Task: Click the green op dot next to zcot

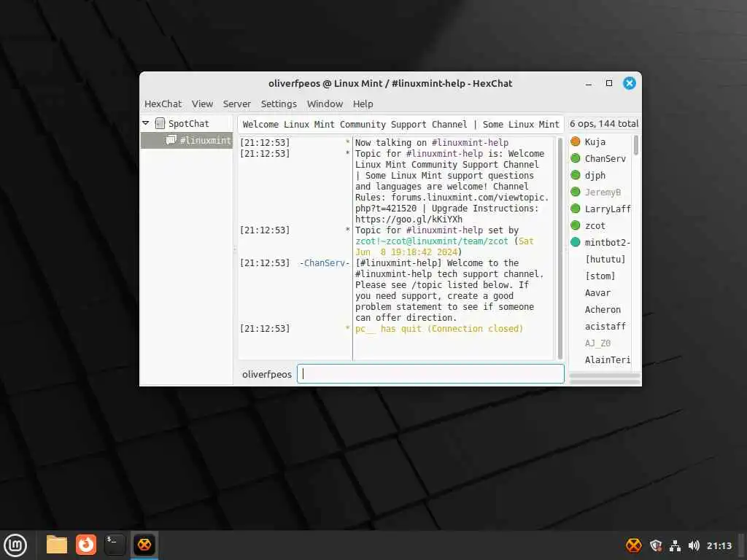Action: [x=575, y=225]
